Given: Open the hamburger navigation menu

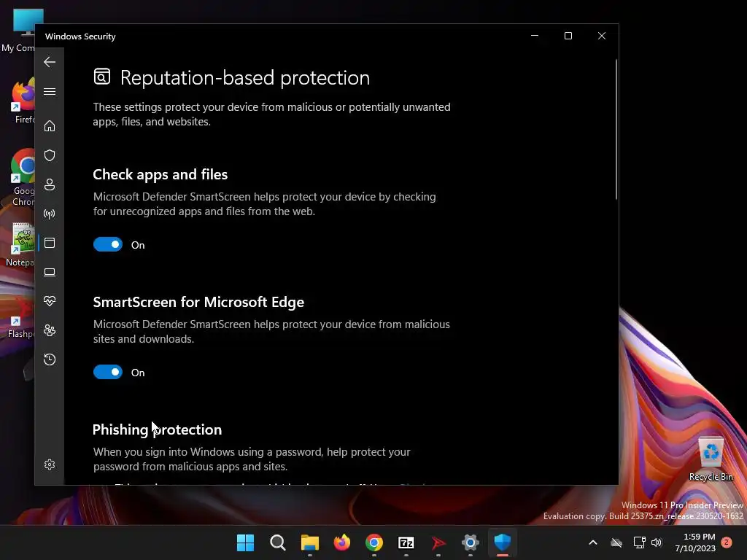Looking at the screenshot, I should tap(50, 91).
